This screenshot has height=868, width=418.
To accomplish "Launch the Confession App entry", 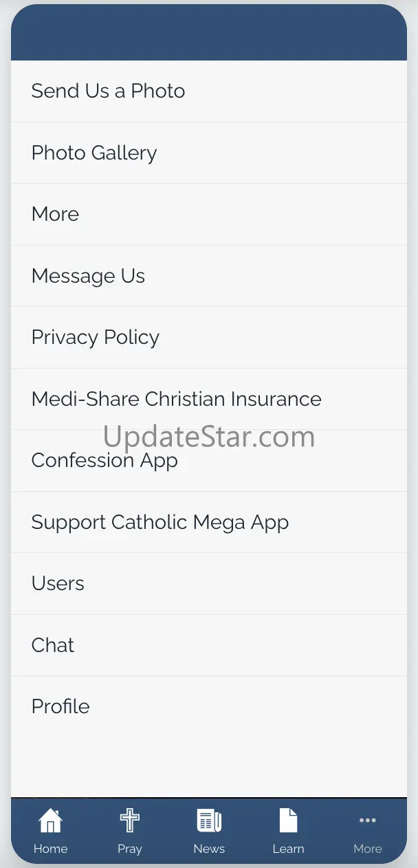I will (209, 461).
